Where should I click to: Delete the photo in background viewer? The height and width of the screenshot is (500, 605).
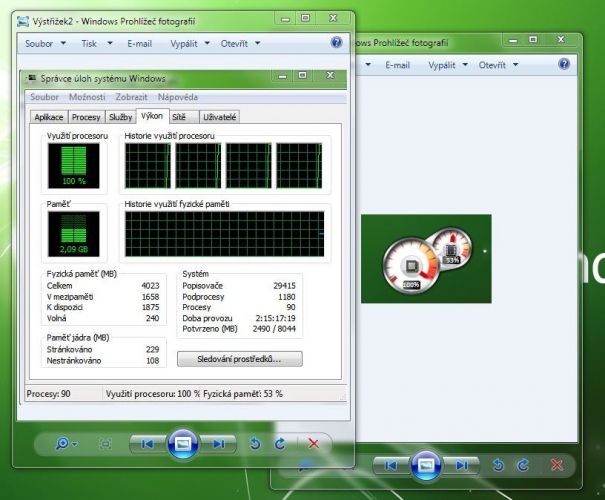[x=557, y=465]
